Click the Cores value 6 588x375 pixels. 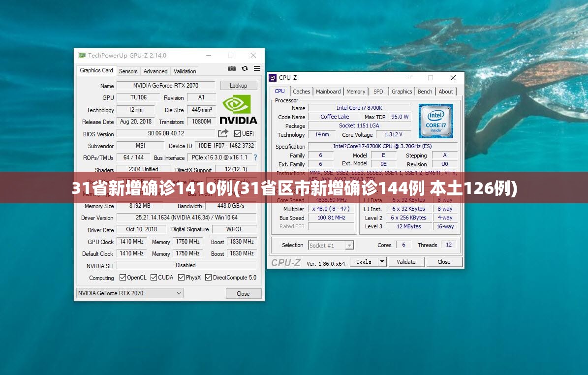coord(403,245)
